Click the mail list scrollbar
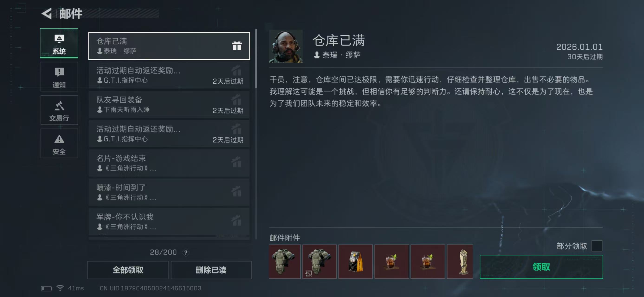 click(256, 59)
